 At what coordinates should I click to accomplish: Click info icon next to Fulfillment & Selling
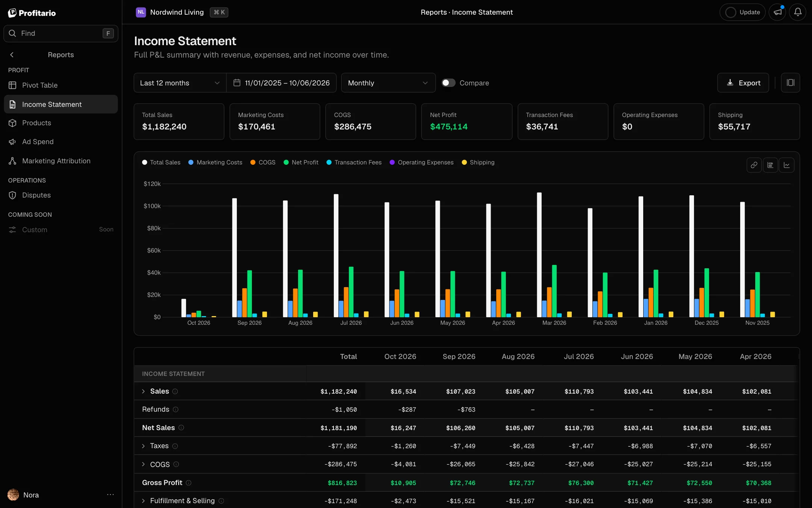(x=221, y=501)
